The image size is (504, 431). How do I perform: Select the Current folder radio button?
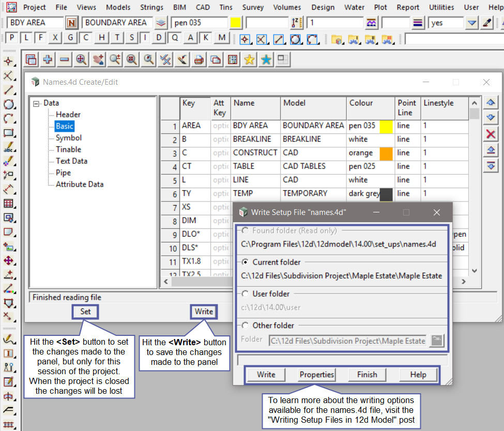click(x=246, y=262)
